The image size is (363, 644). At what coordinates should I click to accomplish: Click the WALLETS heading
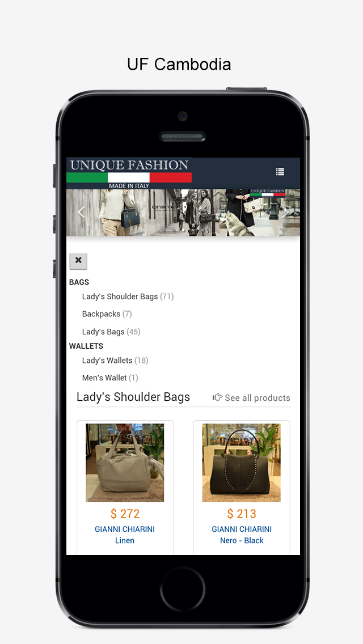point(86,346)
